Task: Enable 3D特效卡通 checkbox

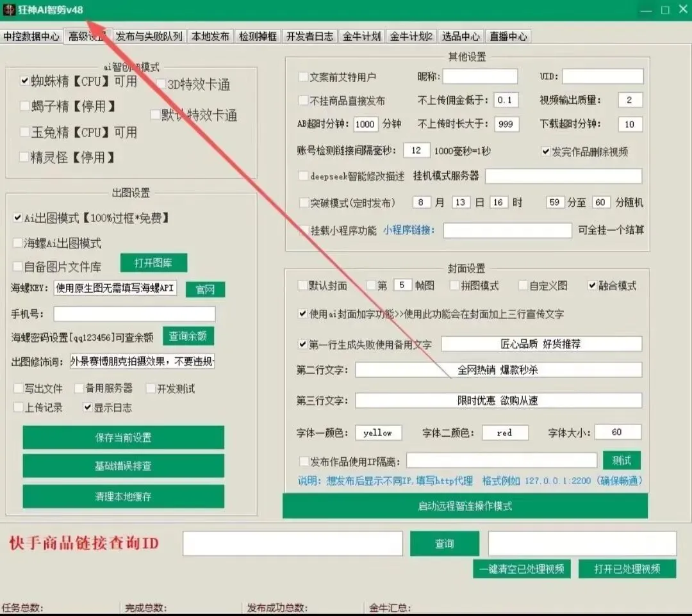Action: (161, 85)
